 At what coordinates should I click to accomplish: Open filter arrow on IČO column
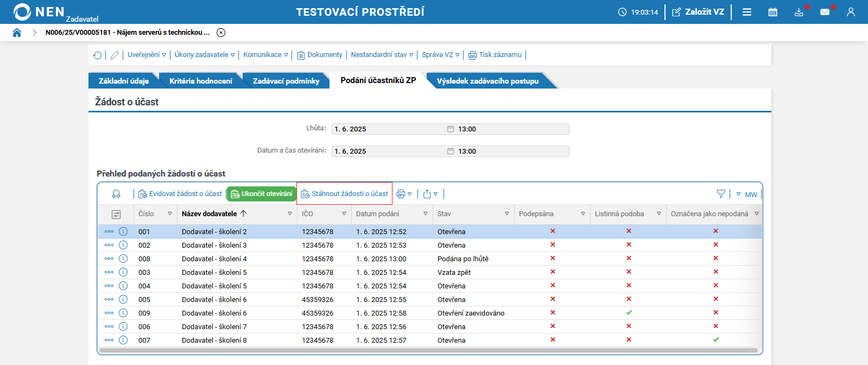344,214
